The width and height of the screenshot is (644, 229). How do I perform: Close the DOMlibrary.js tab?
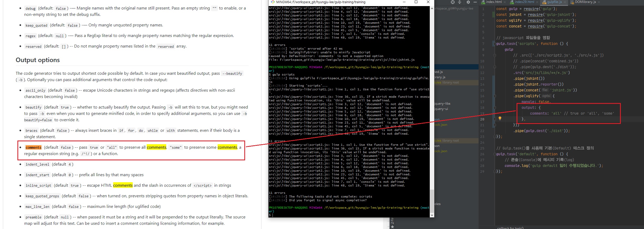tap(599, 2)
